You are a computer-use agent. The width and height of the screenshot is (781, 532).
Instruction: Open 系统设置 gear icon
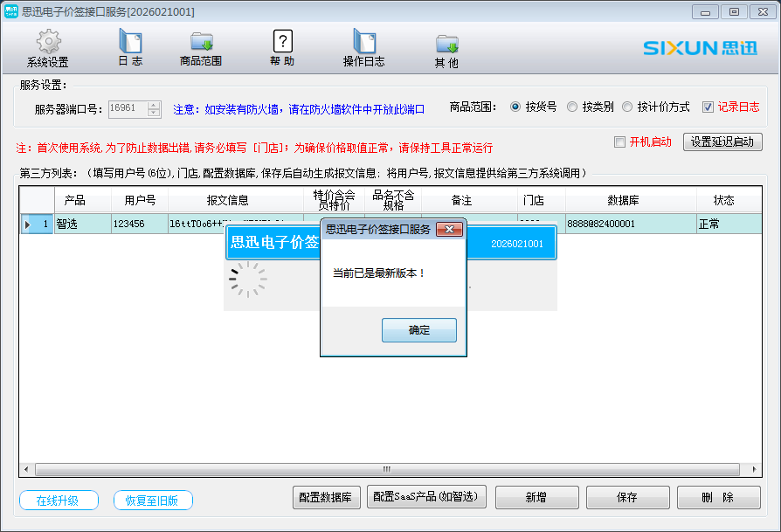point(48,42)
